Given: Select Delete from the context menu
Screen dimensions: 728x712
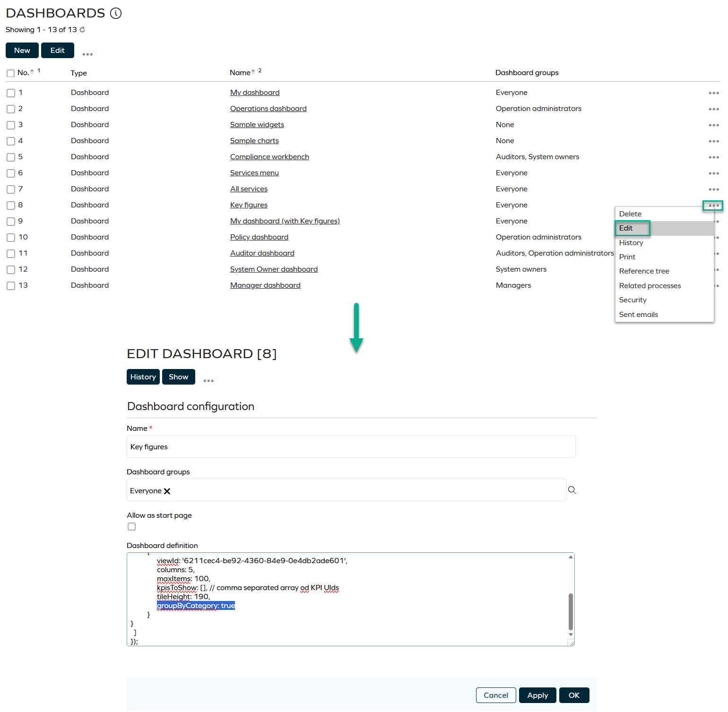Looking at the screenshot, I should click(x=630, y=214).
